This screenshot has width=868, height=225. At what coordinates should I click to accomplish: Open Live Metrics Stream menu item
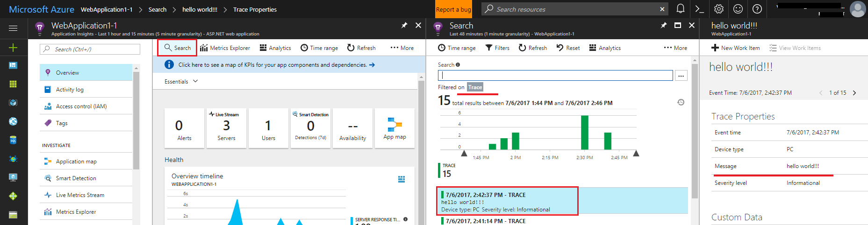tap(86, 195)
